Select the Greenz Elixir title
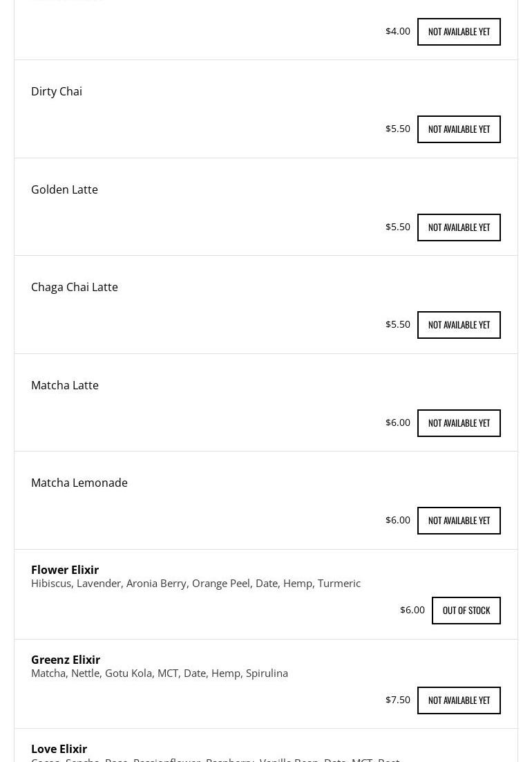 click(66, 660)
